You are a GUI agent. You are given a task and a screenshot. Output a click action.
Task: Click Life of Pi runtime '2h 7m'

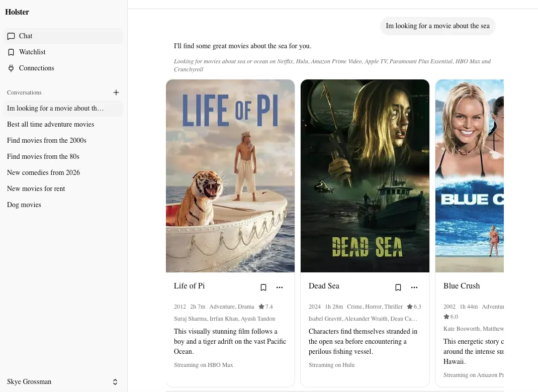click(198, 307)
